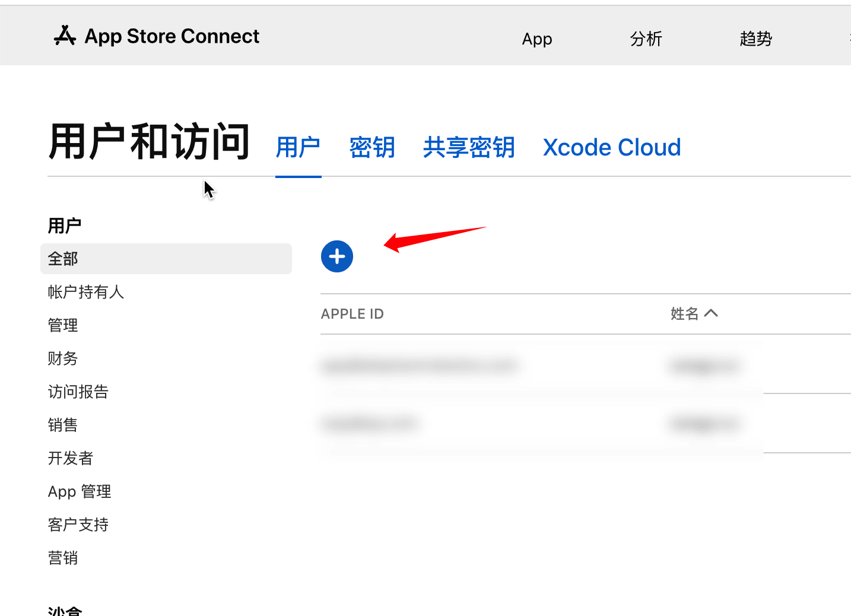Switch to the 密钥 tab

tap(372, 148)
